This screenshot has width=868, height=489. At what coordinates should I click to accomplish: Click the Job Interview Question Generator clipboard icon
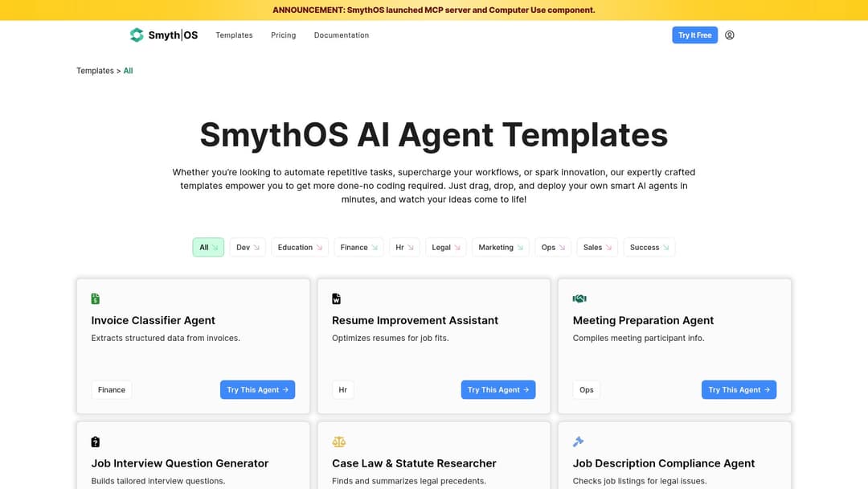(95, 442)
